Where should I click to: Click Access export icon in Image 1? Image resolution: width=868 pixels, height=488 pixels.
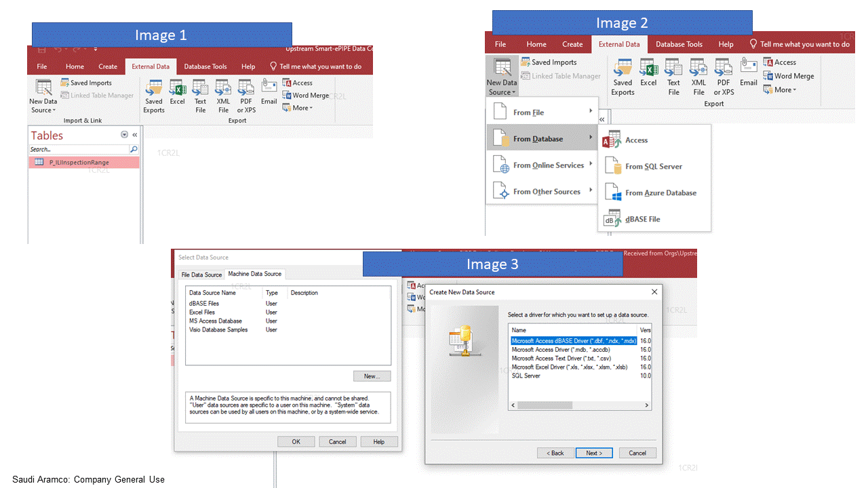pyautogui.click(x=298, y=83)
